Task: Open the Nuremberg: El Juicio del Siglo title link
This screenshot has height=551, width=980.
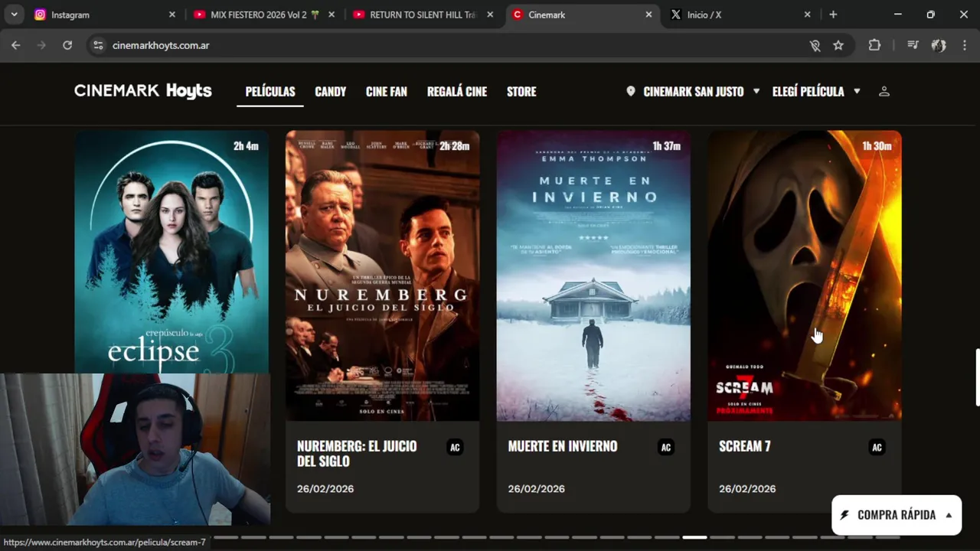Action: tap(357, 454)
